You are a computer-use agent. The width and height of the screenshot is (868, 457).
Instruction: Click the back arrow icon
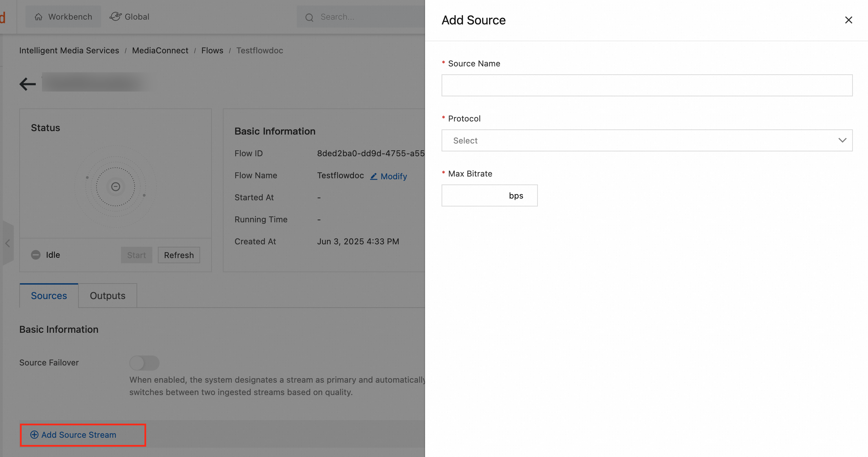click(28, 84)
